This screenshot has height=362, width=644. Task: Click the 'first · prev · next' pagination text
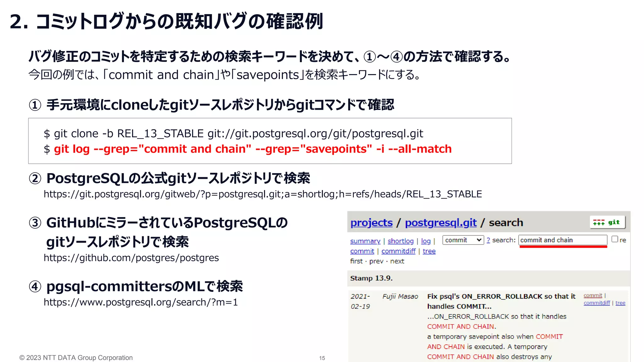tap(377, 261)
